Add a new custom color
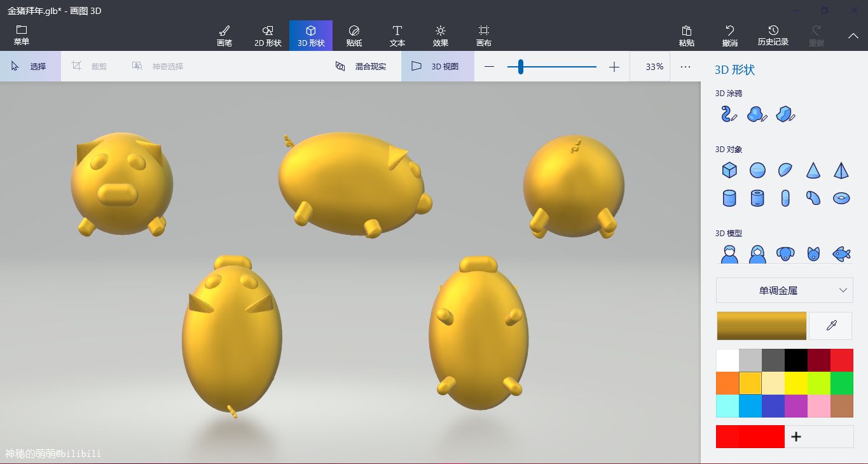The image size is (868, 464). click(796, 437)
